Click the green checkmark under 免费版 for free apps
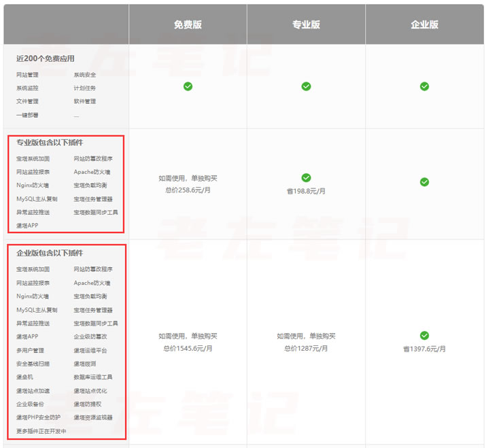The image size is (486, 448). tap(188, 86)
